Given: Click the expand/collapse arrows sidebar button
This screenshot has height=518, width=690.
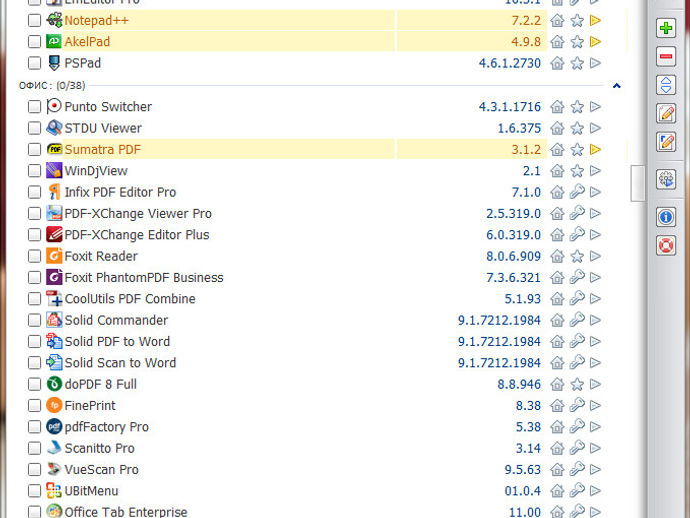Looking at the screenshot, I should pos(666,85).
